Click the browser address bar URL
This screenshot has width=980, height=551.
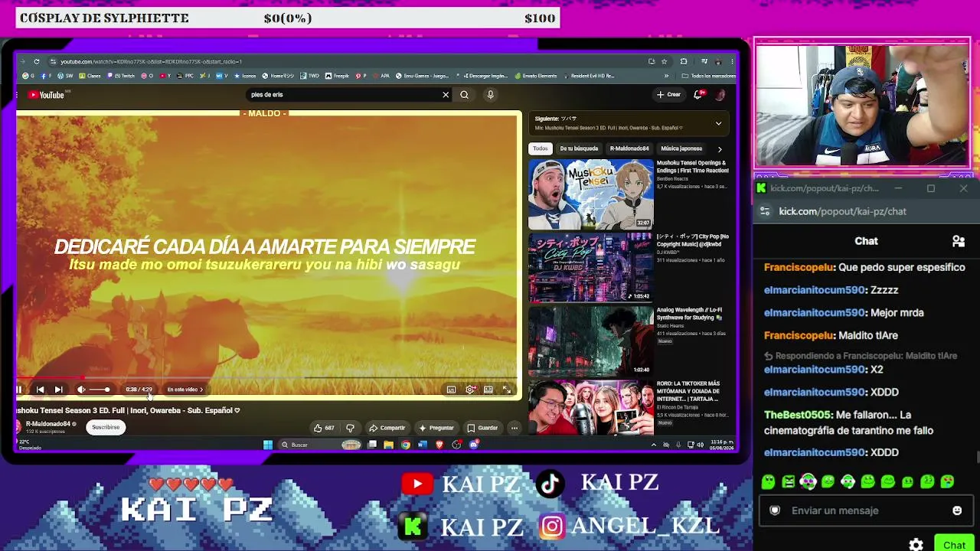[152, 61]
